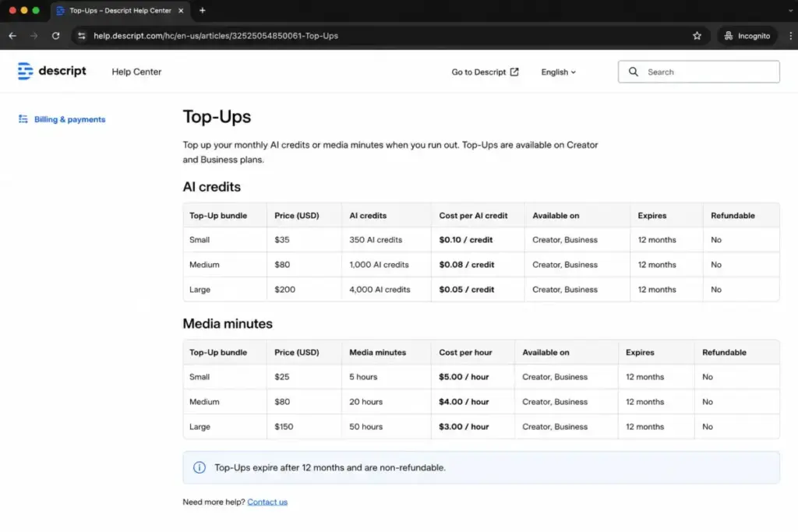Select the '1,000 AI credits' cell
Viewport: 798px width, 532px height.
387,265
